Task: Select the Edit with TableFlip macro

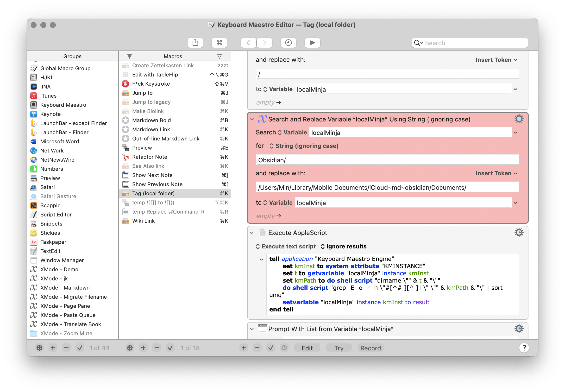Action: click(175, 75)
